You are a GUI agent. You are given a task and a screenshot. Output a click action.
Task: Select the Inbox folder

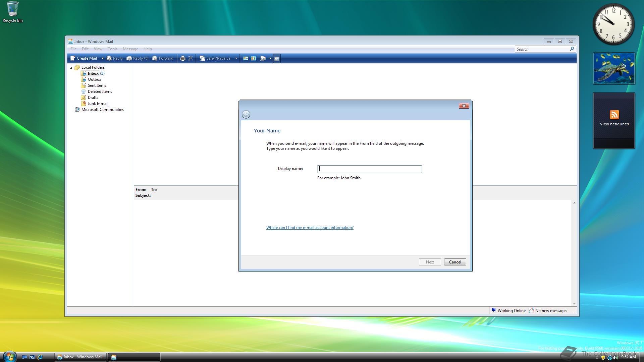tap(93, 73)
